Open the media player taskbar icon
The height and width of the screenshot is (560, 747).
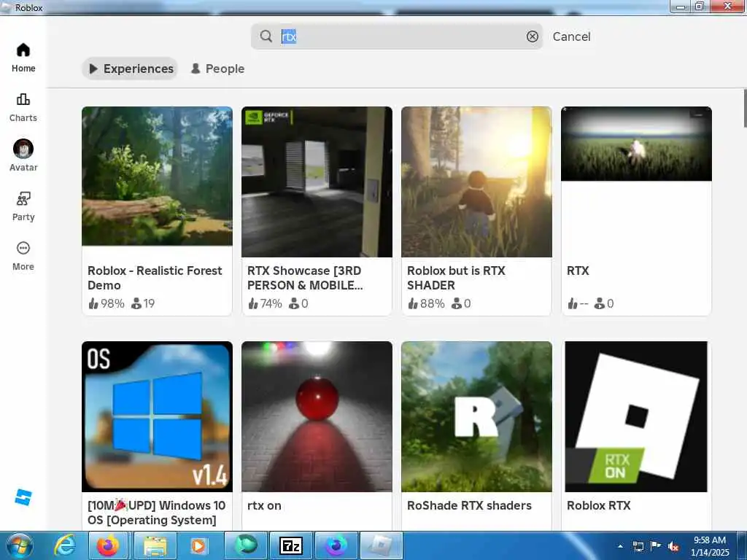coord(198,545)
